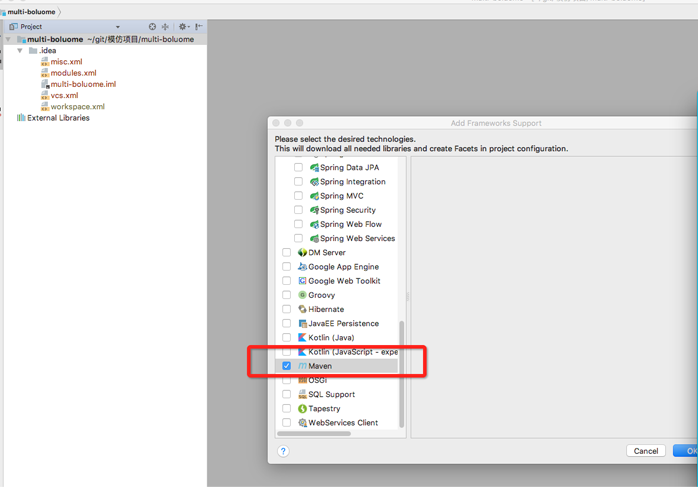Click the vertical scrollbar of technologies list
Image resolution: width=698 pixels, height=487 pixels.
(x=402, y=374)
